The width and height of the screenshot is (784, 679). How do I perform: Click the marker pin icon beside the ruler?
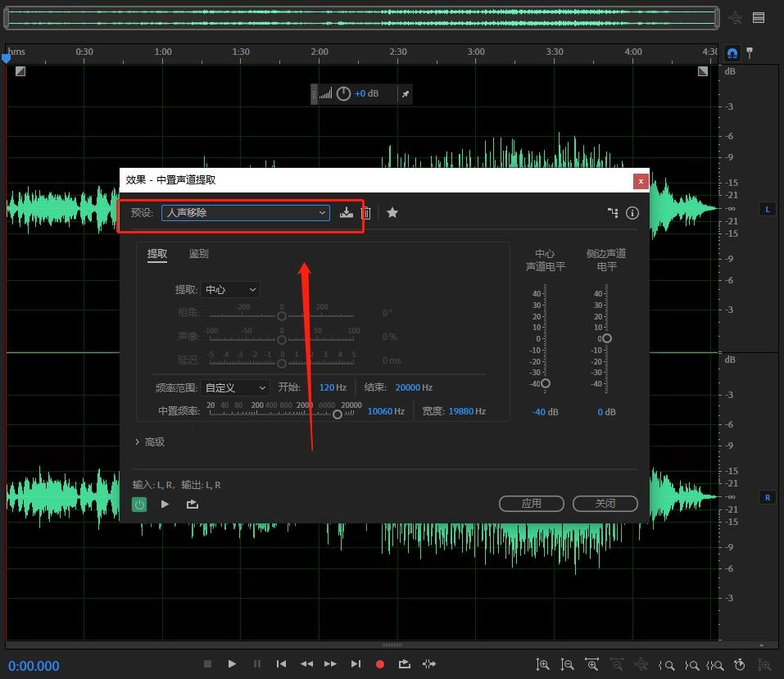click(750, 52)
